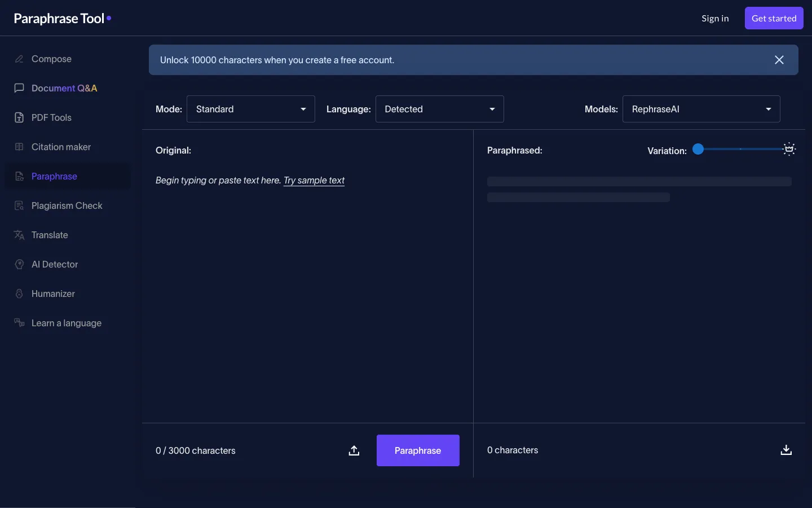Viewport: 812px width, 508px height.
Task: Click the Translate language icon
Action: [19, 235]
